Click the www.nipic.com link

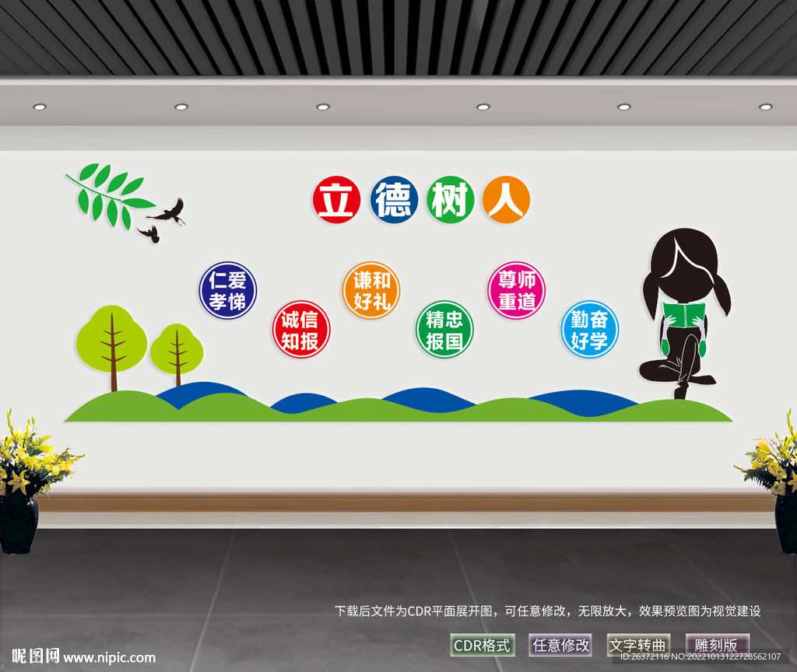[110, 658]
